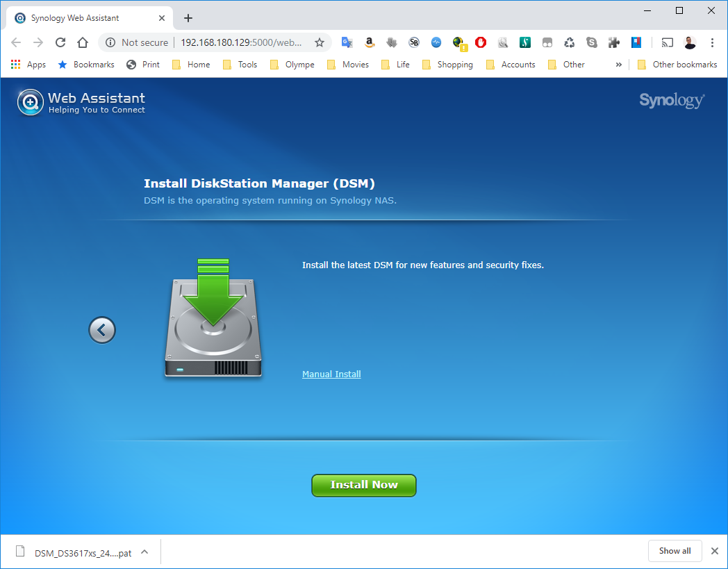Open the globe extension with yellow warning badge
This screenshot has height=569, width=728.
point(459,43)
